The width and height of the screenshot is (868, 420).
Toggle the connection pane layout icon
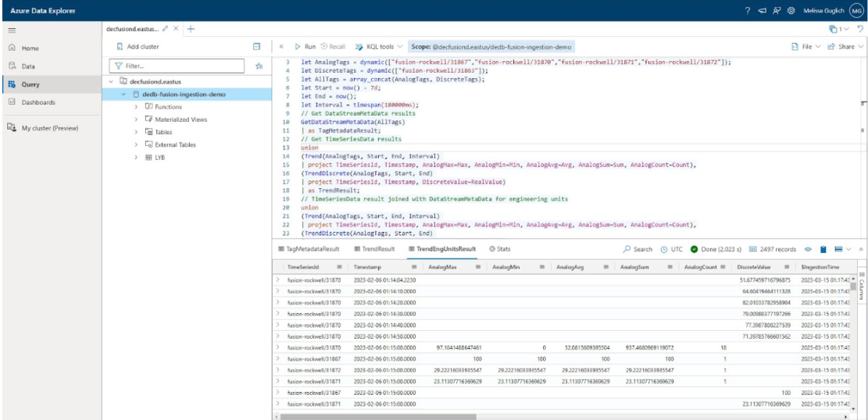tap(256, 47)
